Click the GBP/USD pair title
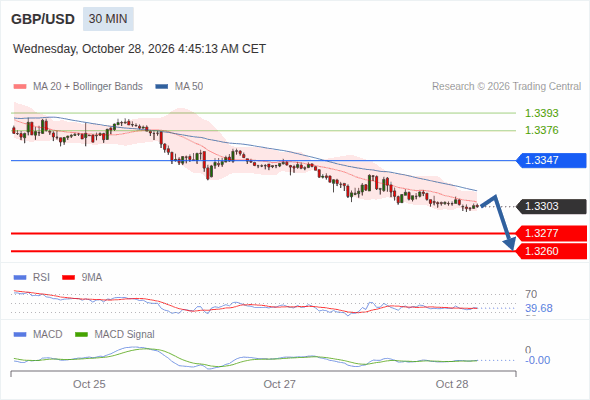The width and height of the screenshot is (590, 400). click(x=43, y=19)
